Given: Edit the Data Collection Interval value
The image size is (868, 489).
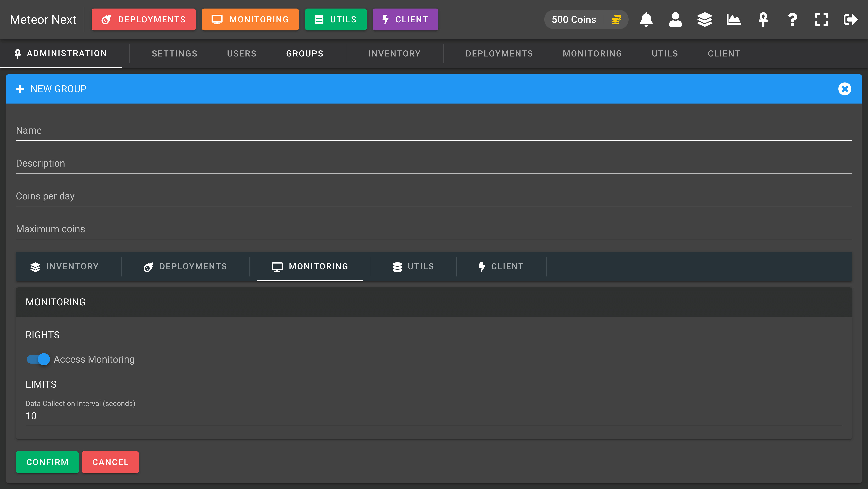Looking at the screenshot, I should [434, 416].
